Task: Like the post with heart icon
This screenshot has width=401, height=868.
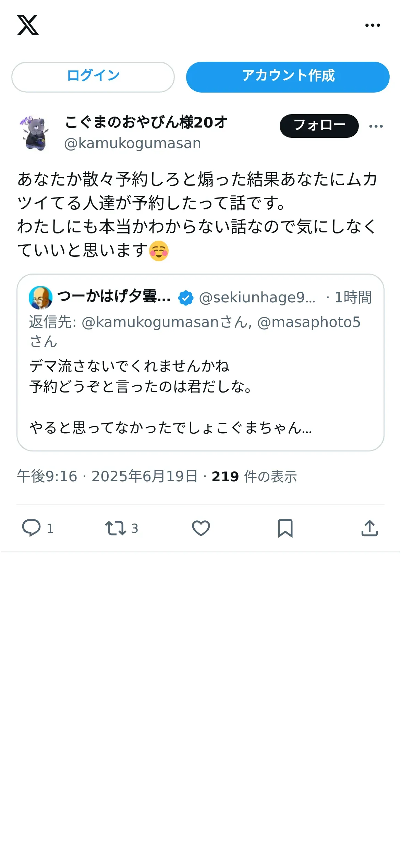Action: pyautogui.click(x=201, y=528)
